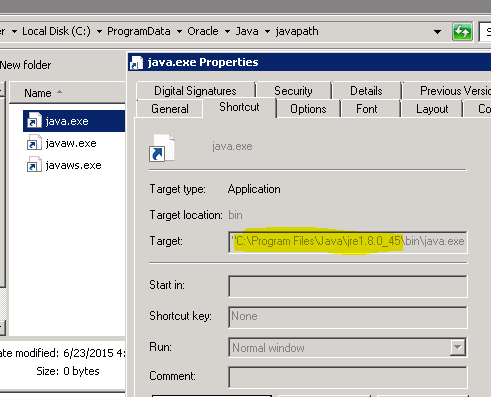Switch to the Layout tab
491x397 pixels.
coord(432,109)
